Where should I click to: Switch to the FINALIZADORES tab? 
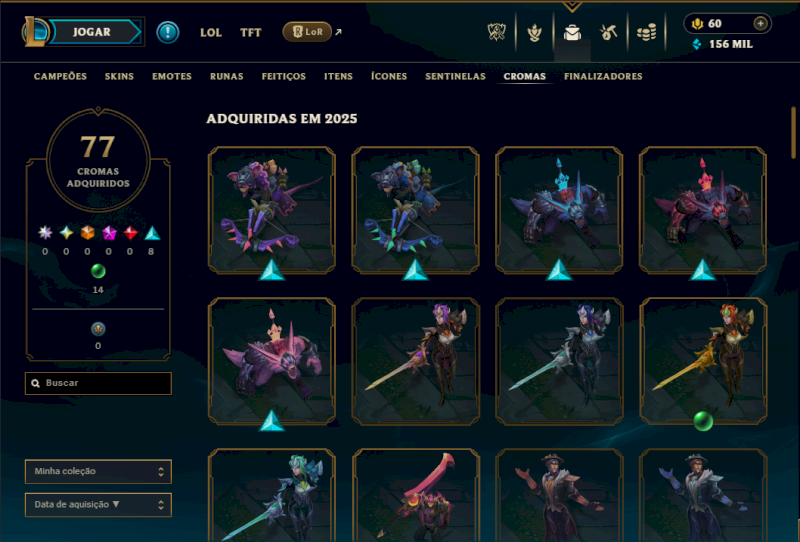click(603, 77)
